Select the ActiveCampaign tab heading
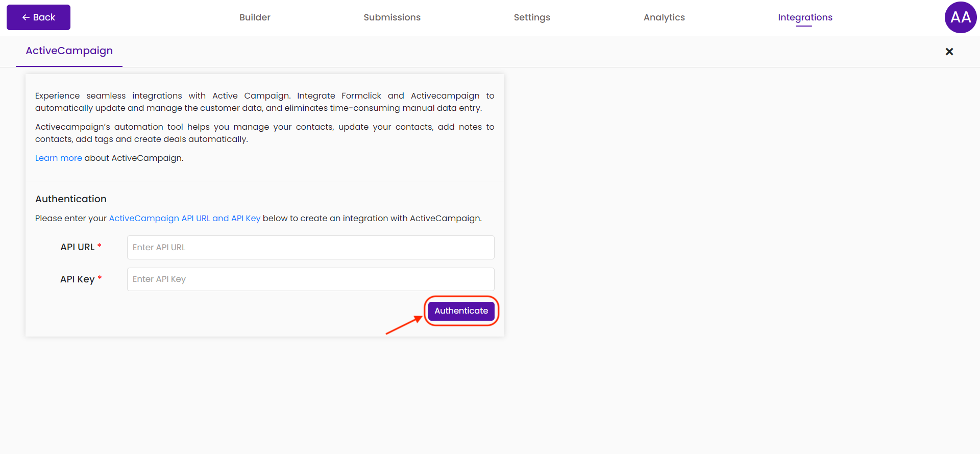Image resolution: width=980 pixels, height=454 pixels. click(x=69, y=51)
